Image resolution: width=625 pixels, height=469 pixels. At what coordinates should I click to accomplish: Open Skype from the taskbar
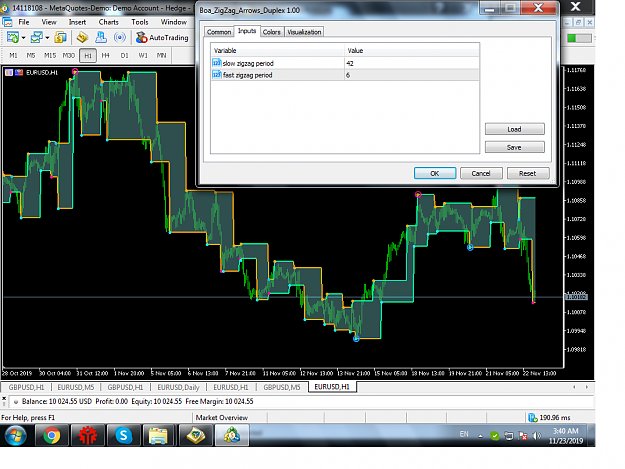[124, 435]
